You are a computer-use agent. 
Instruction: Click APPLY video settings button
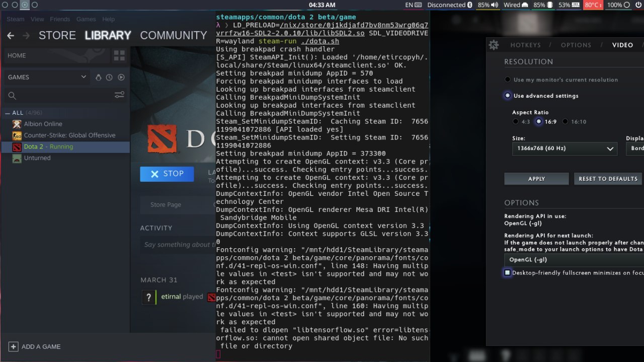tap(536, 179)
